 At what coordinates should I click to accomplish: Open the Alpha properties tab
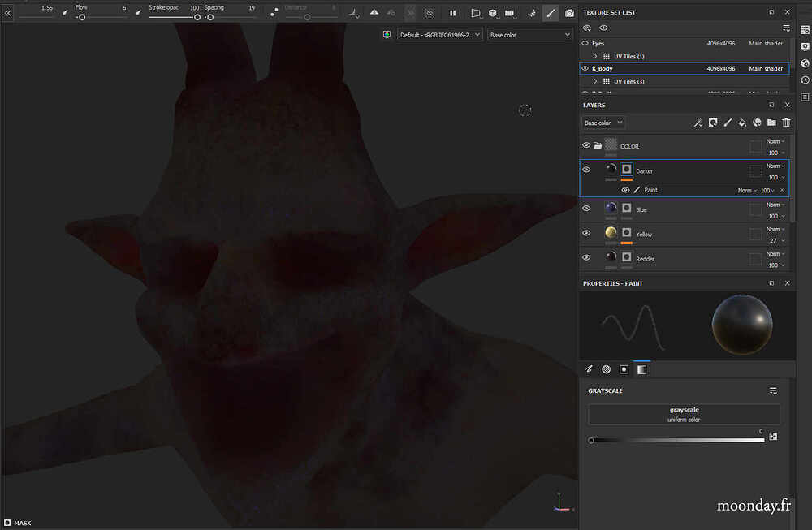607,369
